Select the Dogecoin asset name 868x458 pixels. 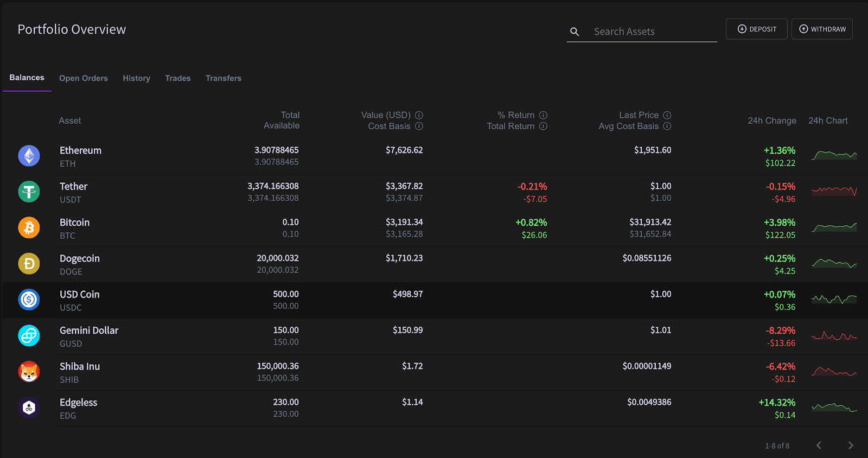80,258
